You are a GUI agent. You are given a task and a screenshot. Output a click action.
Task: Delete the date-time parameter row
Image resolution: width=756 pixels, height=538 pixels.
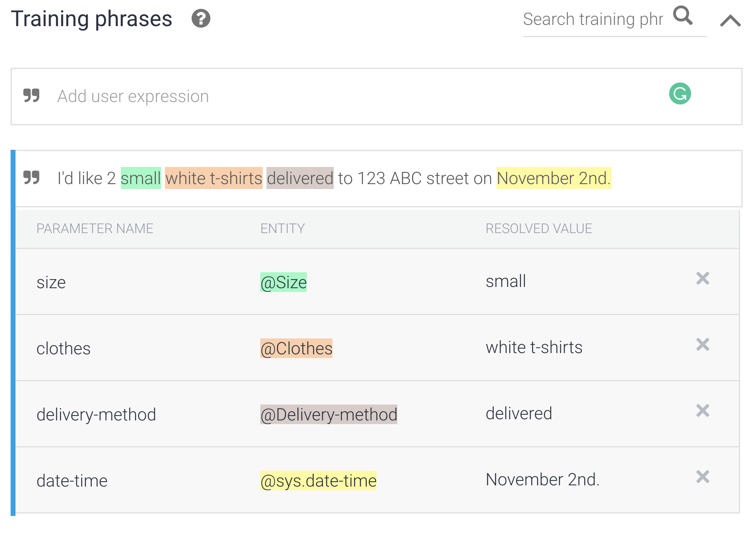click(703, 477)
